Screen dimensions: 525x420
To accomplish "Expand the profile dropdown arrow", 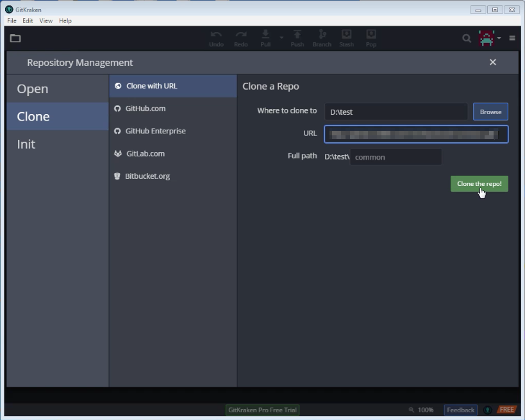I will (x=499, y=38).
